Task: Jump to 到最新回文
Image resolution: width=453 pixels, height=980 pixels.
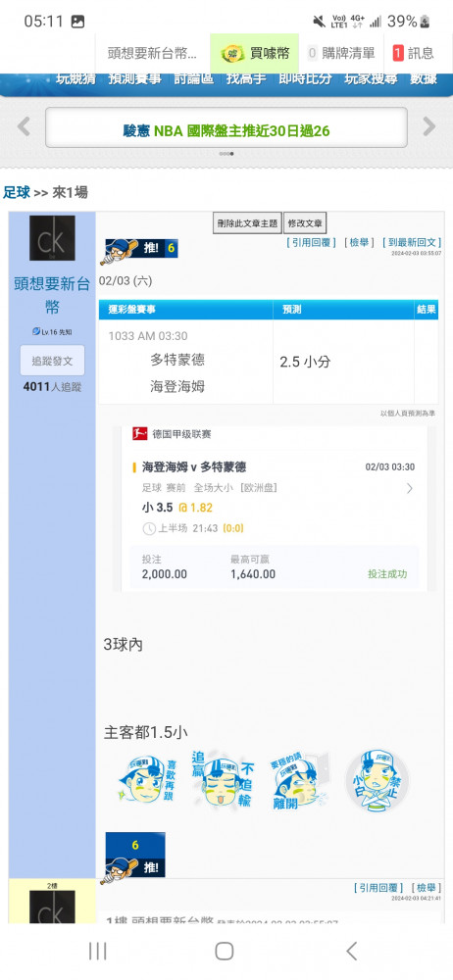Action: click(412, 242)
